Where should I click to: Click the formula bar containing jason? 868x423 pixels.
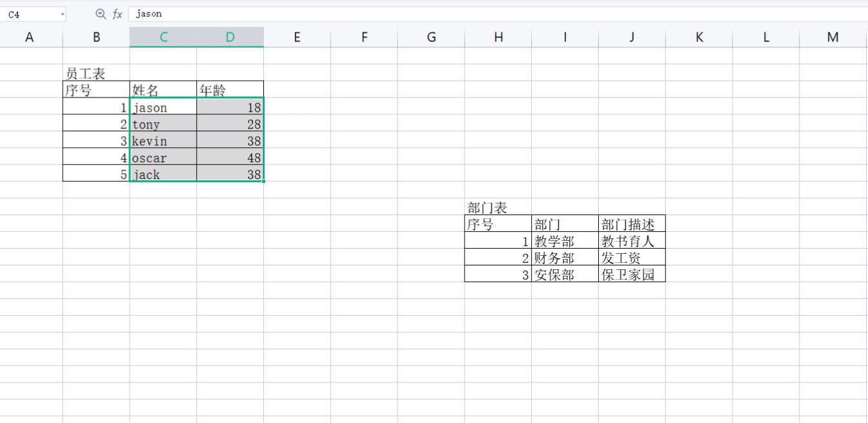498,14
